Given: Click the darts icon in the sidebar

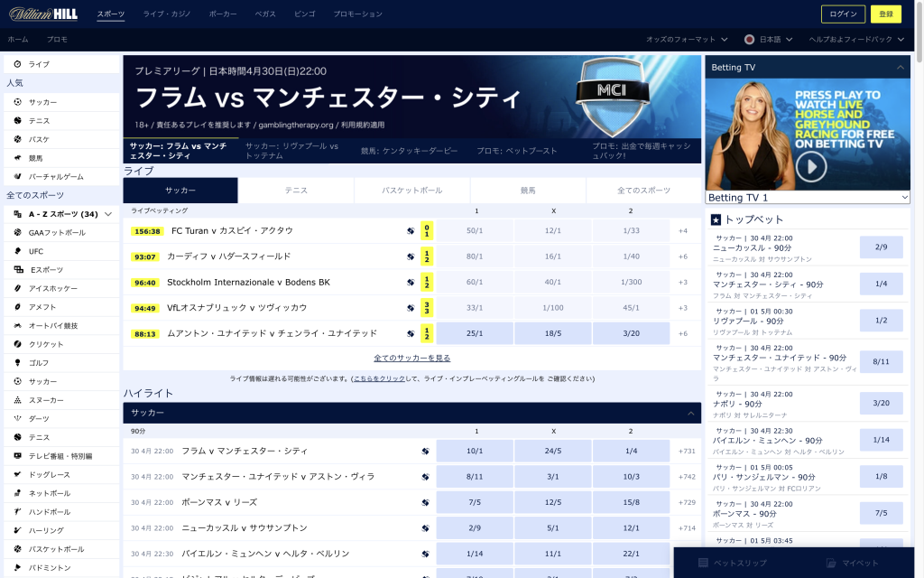Looking at the screenshot, I should pyautogui.click(x=18, y=418).
